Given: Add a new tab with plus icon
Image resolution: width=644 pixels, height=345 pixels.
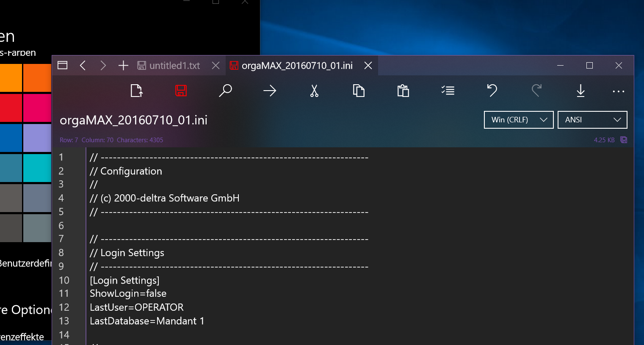Looking at the screenshot, I should click(x=123, y=65).
